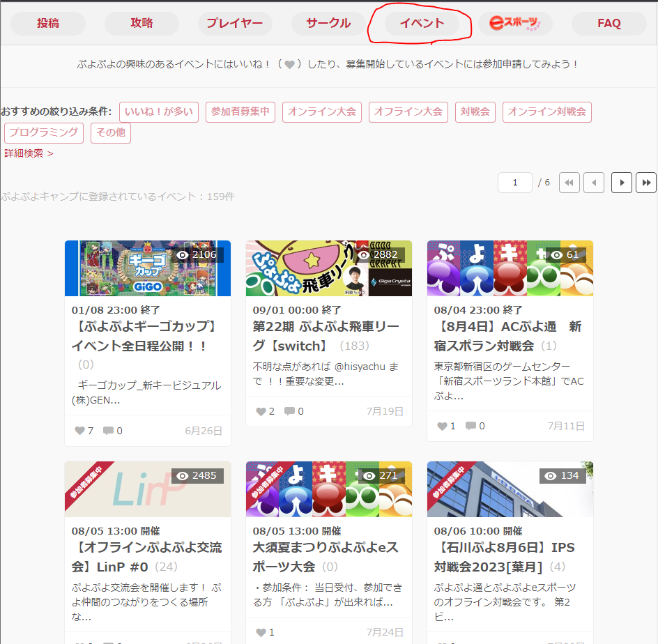Open 第22期 ぷよぷよ飛車リーグ title
658x644 pixels.
coord(326,337)
